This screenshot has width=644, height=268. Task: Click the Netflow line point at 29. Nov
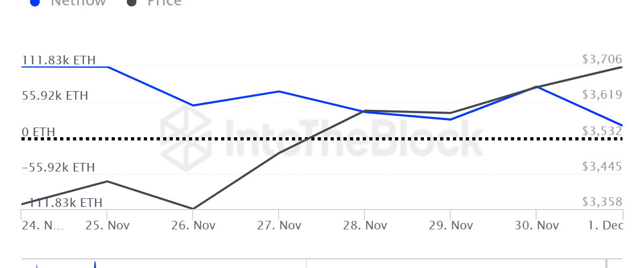pos(451,119)
